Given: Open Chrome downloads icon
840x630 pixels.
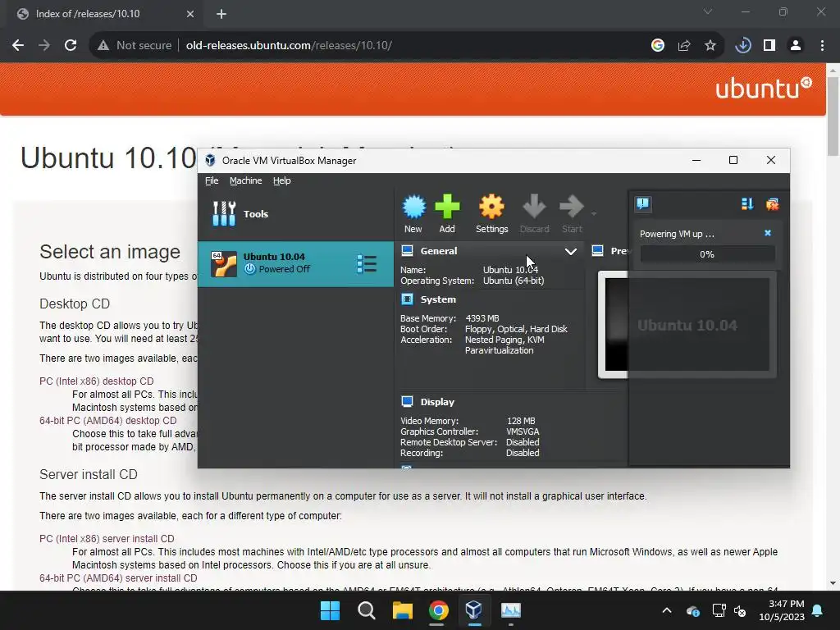Looking at the screenshot, I should (742, 46).
